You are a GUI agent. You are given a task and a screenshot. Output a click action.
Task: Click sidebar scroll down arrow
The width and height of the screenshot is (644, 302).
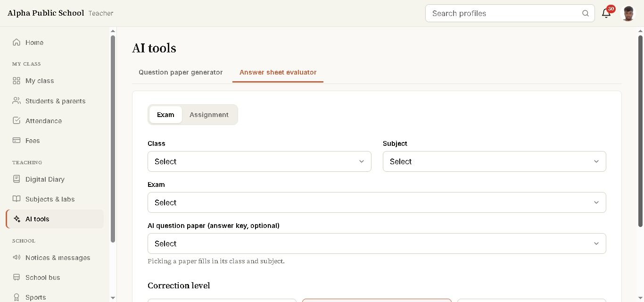coord(113,298)
